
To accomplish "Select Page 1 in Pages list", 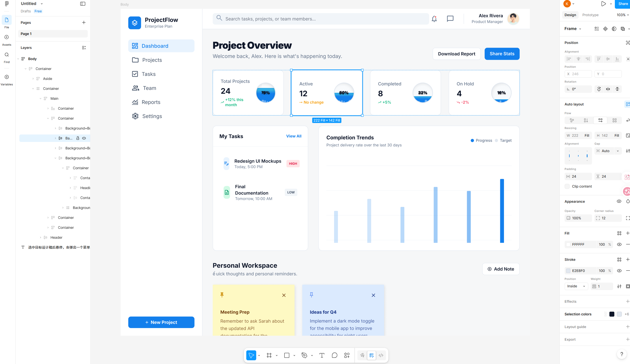I will [x=52, y=34].
